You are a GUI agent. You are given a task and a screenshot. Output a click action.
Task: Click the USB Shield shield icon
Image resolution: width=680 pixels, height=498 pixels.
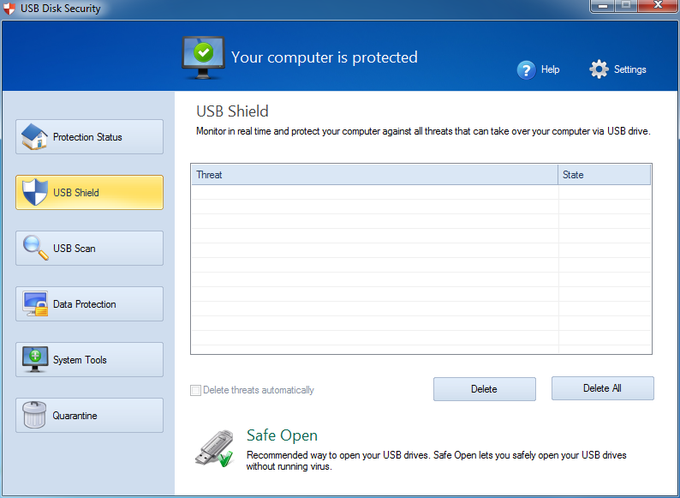click(35, 192)
